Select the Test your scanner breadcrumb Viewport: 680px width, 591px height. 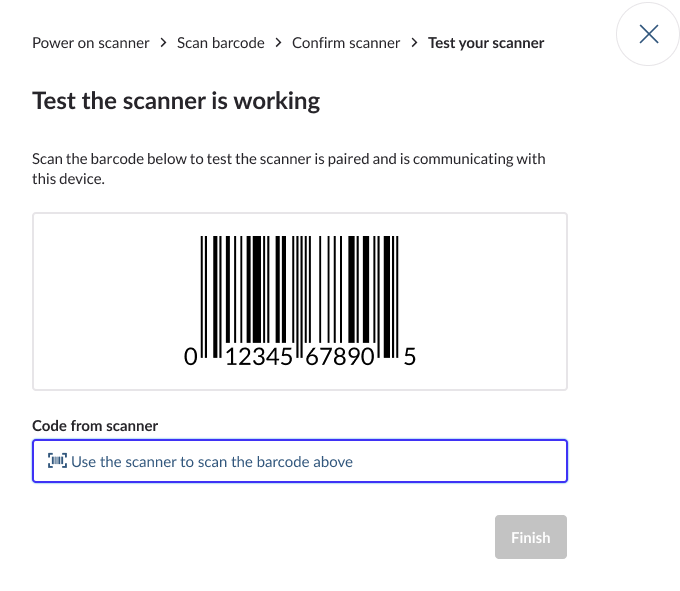pyautogui.click(x=486, y=43)
